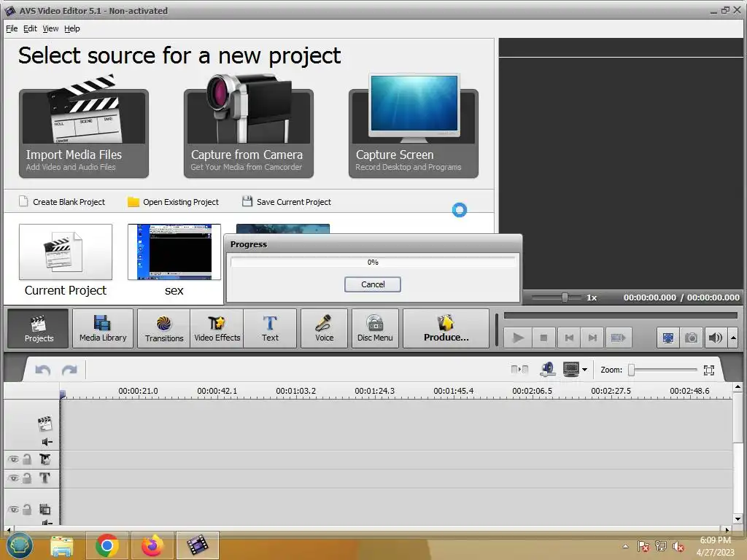Viewport: 747px width, 560px height.
Task: Click the 0% progress bar
Action: click(373, 262)
